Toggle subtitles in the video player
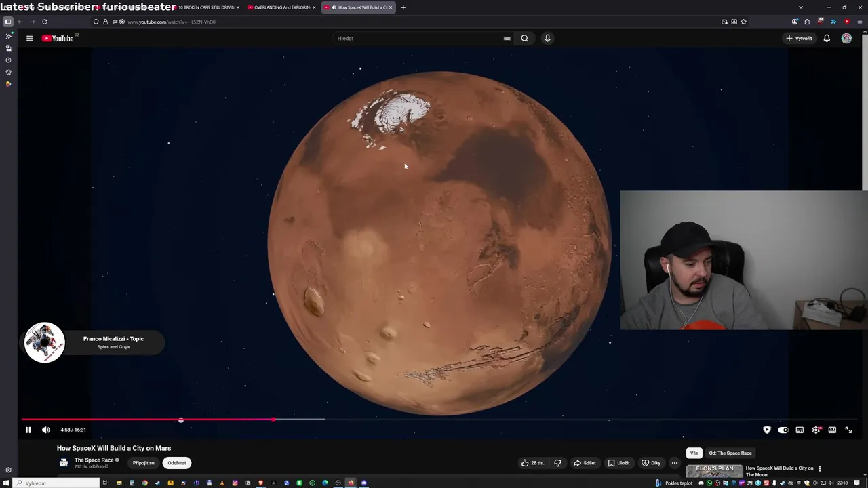The width and height of the screenshot is (868, 488). tap(800, 430)
